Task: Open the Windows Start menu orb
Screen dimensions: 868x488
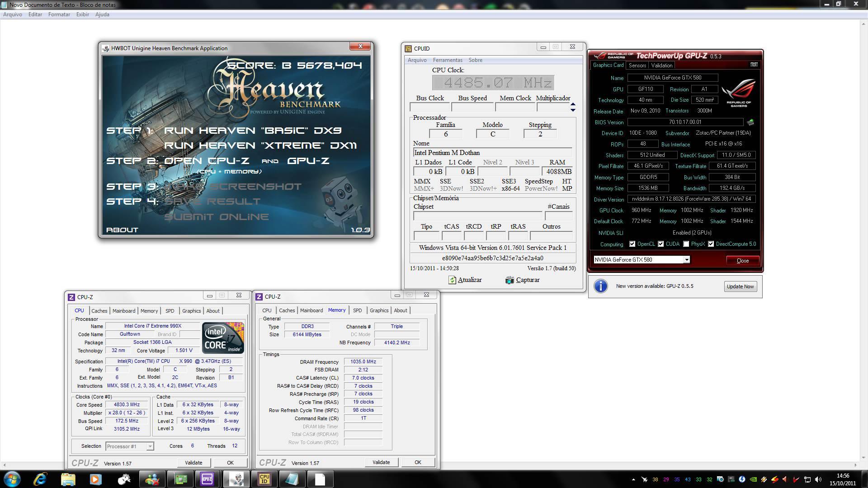Action: pos(11,479)
